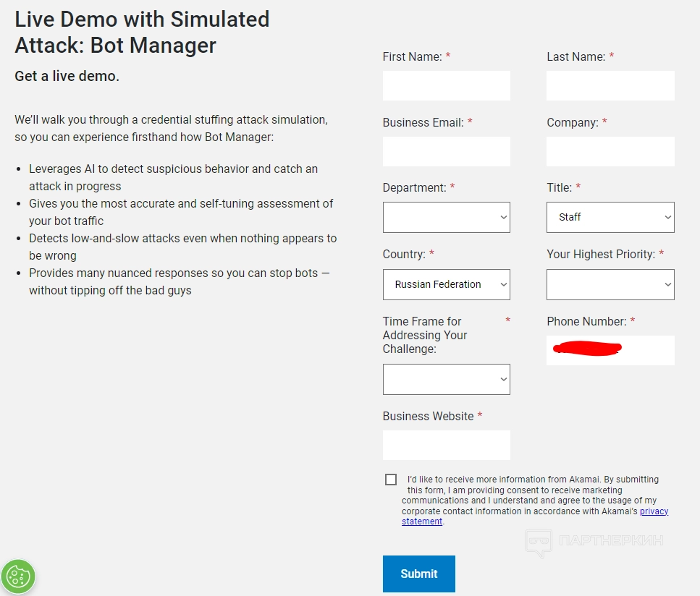Click into the Last Name field

pos(610,85)
